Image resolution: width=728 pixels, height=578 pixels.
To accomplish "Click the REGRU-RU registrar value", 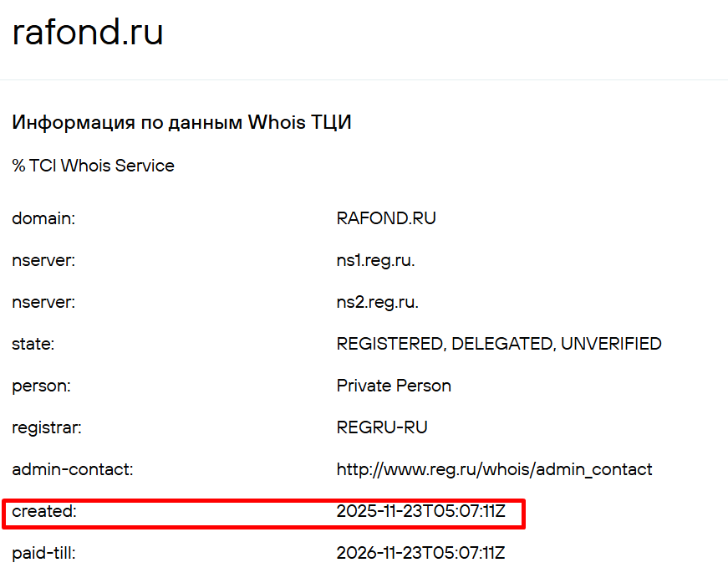I will point(382,427).
